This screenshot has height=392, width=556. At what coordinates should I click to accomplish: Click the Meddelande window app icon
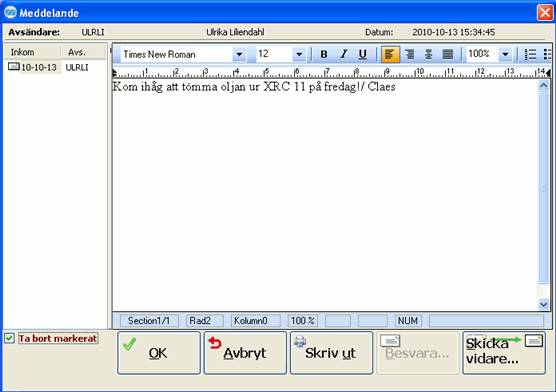coord(10,12)
